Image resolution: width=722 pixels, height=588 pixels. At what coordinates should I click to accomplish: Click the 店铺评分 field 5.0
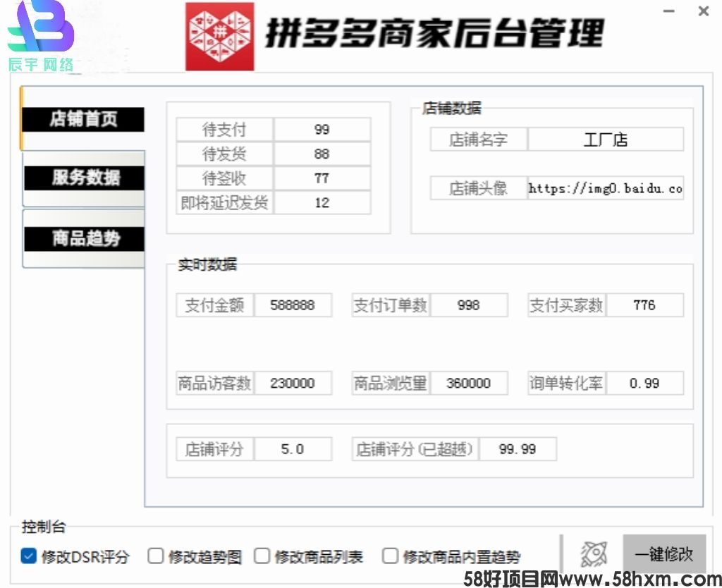[x=293, y=449]
